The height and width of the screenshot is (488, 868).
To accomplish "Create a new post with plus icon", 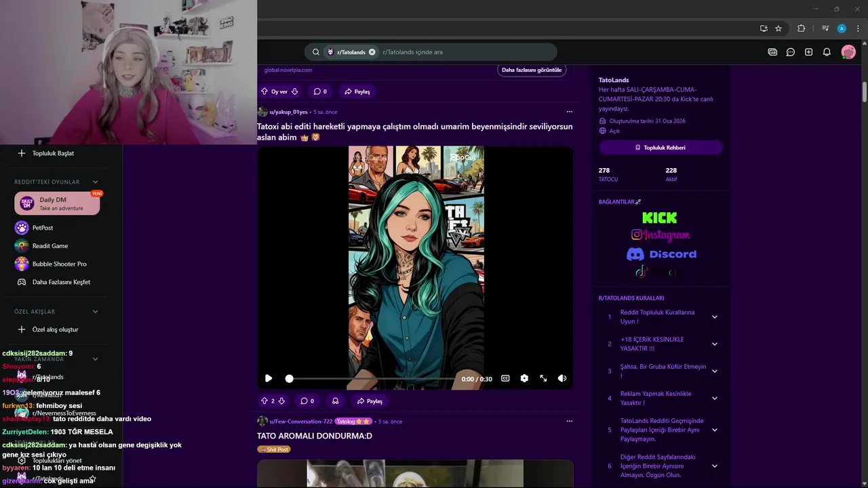I will click(808, 52).
